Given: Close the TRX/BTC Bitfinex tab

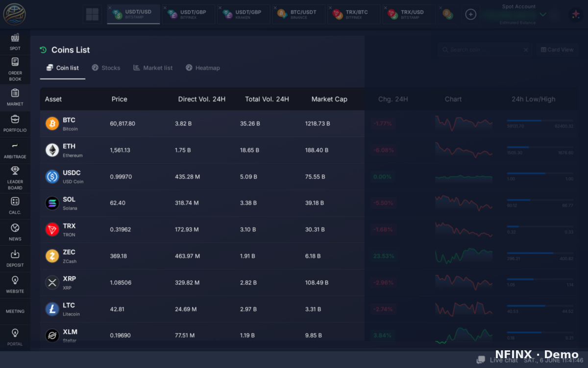Looking at the screenshot, I should click(330, 7).
